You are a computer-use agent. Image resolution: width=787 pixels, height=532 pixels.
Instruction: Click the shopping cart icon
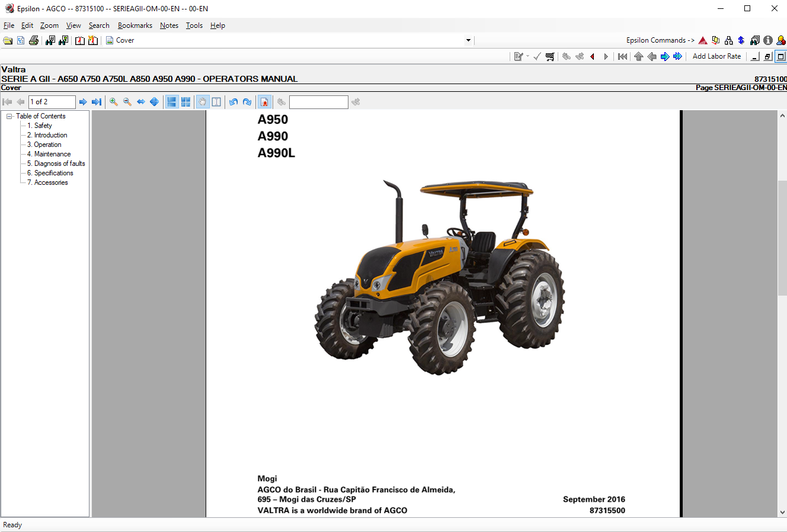click(x=550, y=56)
